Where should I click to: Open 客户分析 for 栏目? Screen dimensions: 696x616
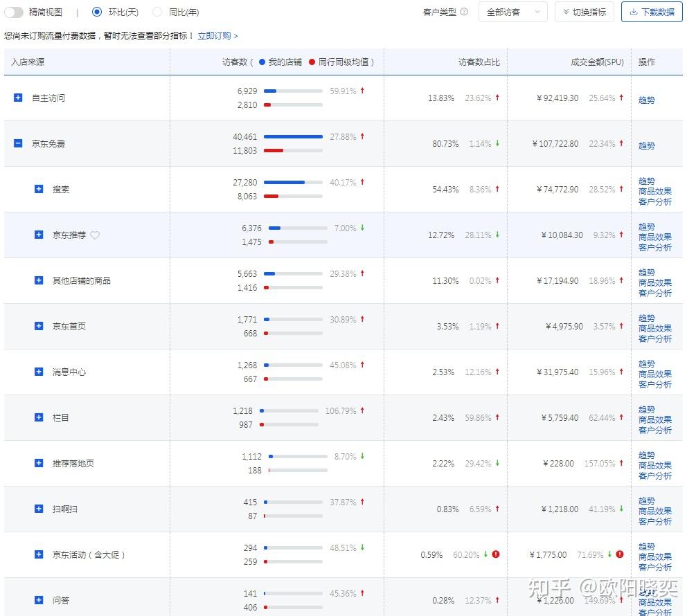[654, 431]
